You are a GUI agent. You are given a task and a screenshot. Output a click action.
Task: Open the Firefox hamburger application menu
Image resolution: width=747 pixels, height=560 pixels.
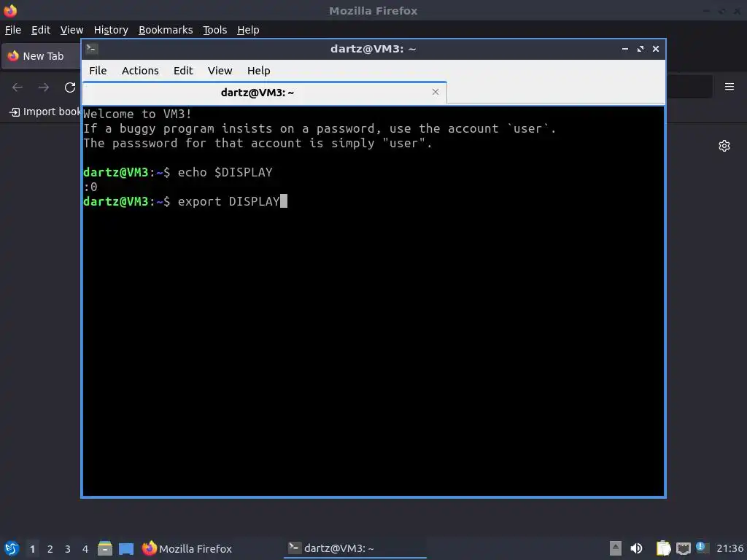click(729, 87)
